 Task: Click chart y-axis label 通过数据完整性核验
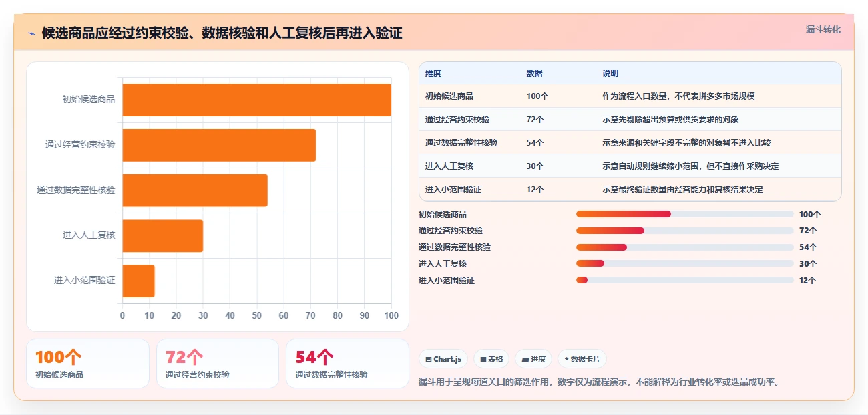click(76, 190)
